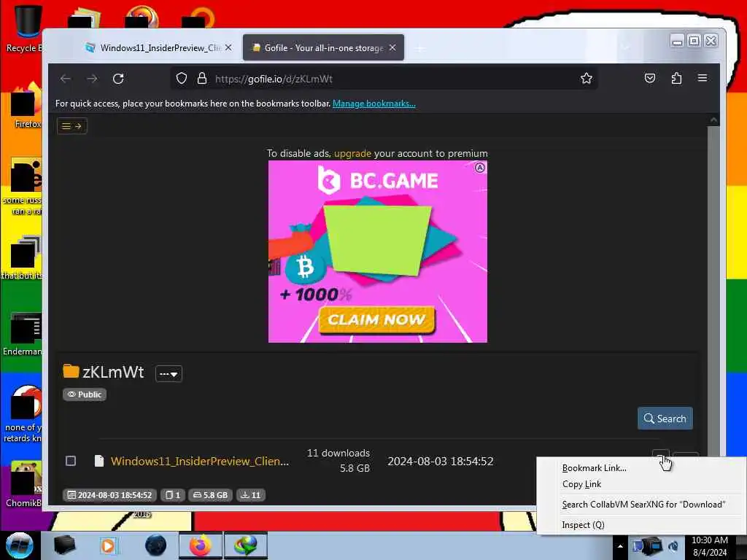
Task: Toggle the Gofile sidebar menu button
Action: point(72,126)
